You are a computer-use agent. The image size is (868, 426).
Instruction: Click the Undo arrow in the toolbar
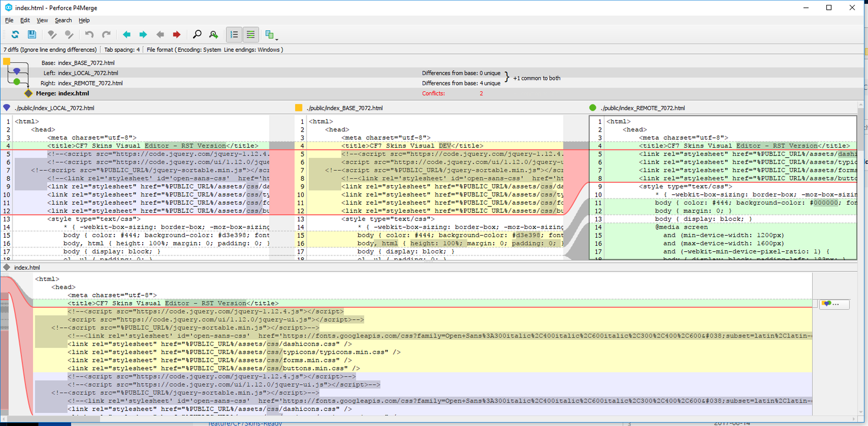pos(89,35)
